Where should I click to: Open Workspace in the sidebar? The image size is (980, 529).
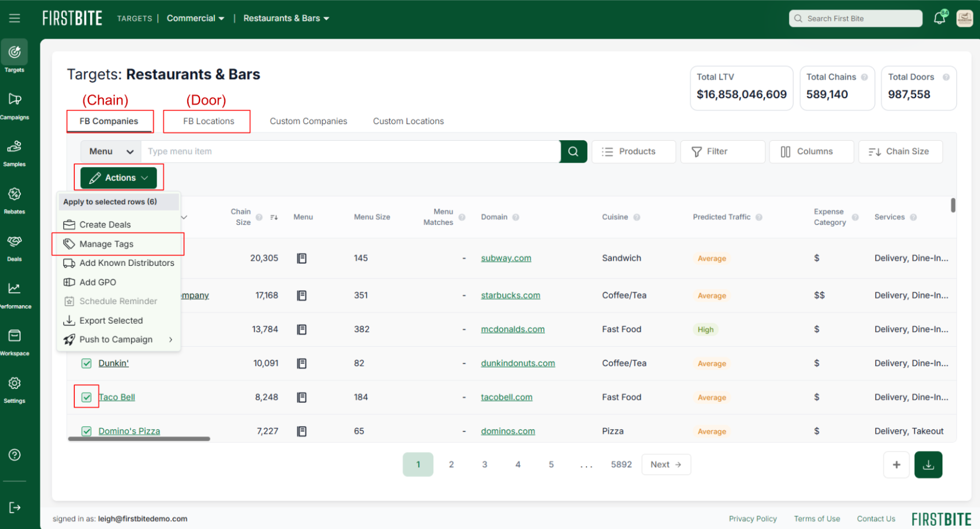tap(15, 342)
